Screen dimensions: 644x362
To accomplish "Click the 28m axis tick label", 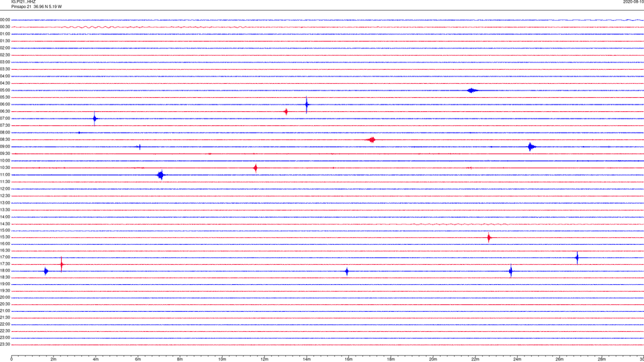I will [602, 359].
